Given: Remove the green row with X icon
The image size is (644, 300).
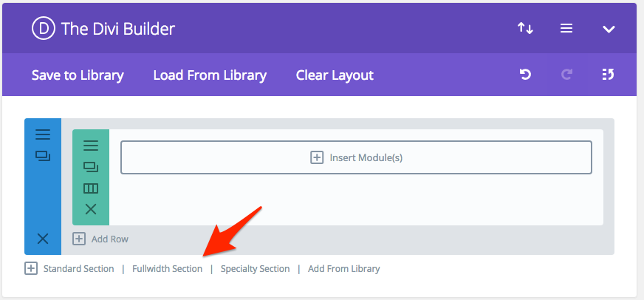Looking at the screenshot, I should (x=91, y=210).
